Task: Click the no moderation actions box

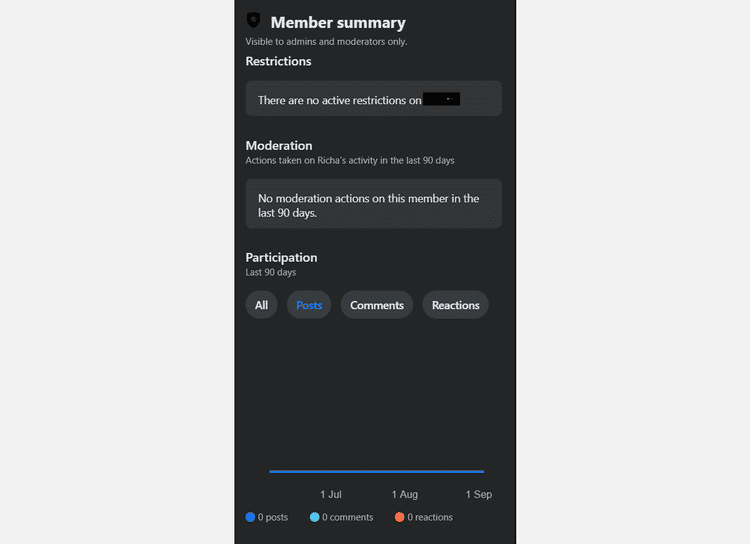Action: pyautogui.click(x=374, y=204)
